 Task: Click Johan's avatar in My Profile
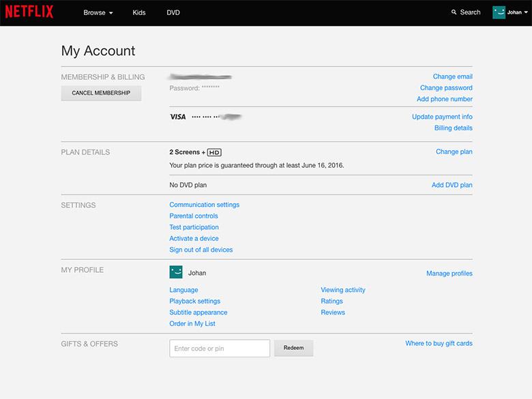point(176,272)
